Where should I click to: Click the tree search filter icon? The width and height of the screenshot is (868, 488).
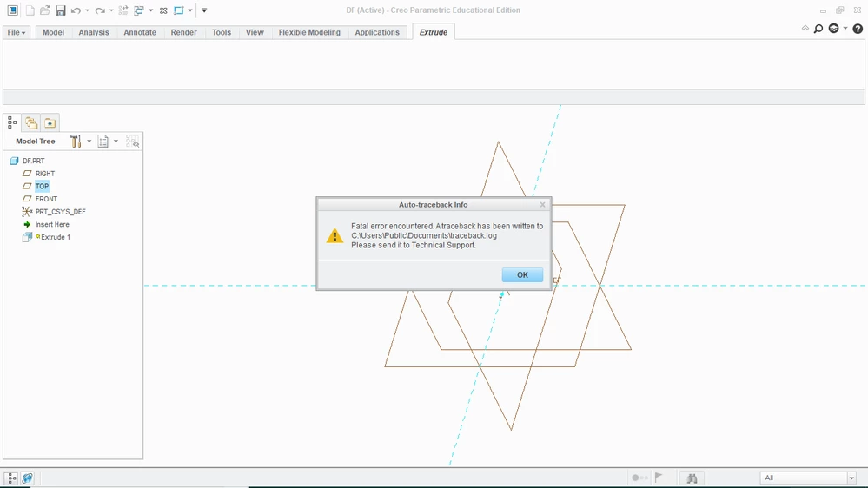click(x=132, y=141)
